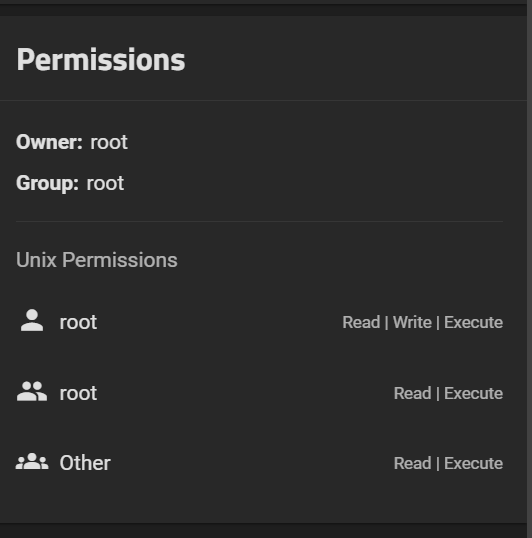Click Execute in the user root permissions

click(473, 322)
